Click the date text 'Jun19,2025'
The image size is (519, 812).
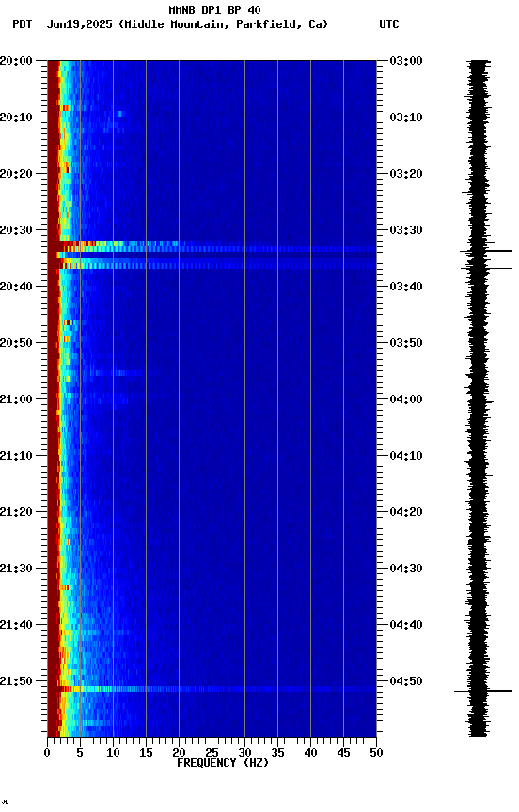80,24
